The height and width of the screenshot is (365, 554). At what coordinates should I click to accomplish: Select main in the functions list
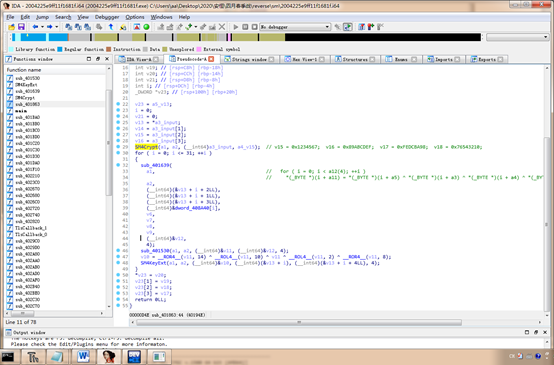click(21, 111)
